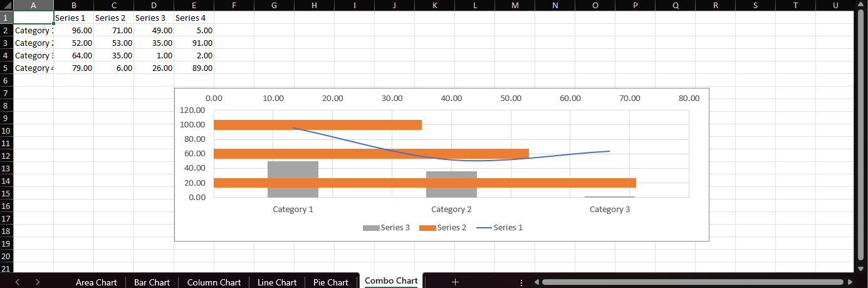Select the Line Chart sheet tab
This screenshot has height=288, width=868.
coord(276,282)
